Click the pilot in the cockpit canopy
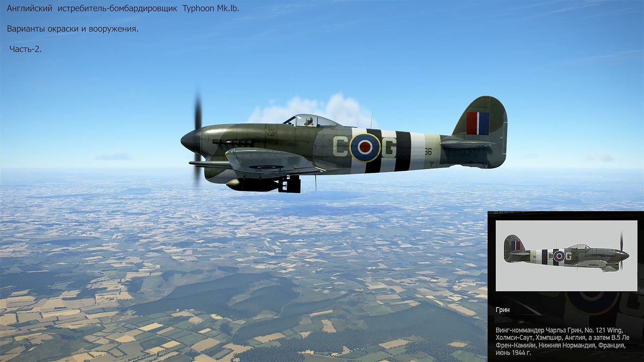Screen dimensions: 644x362 coord(309,121)
